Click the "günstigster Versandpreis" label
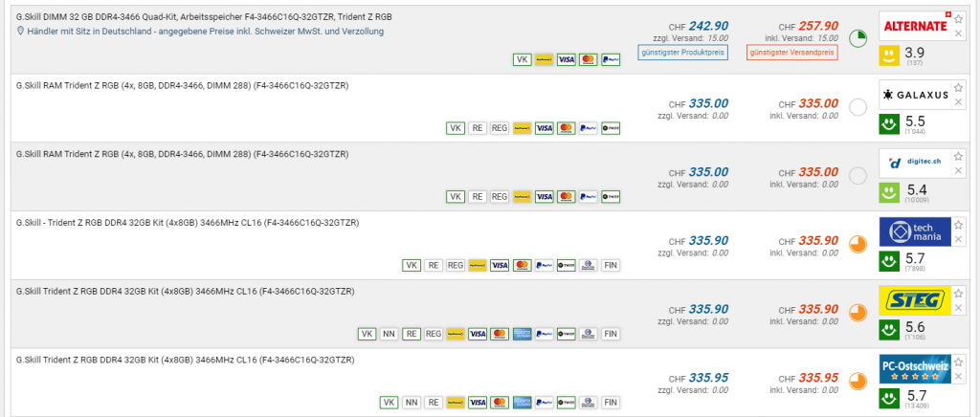 click(792, 53)
